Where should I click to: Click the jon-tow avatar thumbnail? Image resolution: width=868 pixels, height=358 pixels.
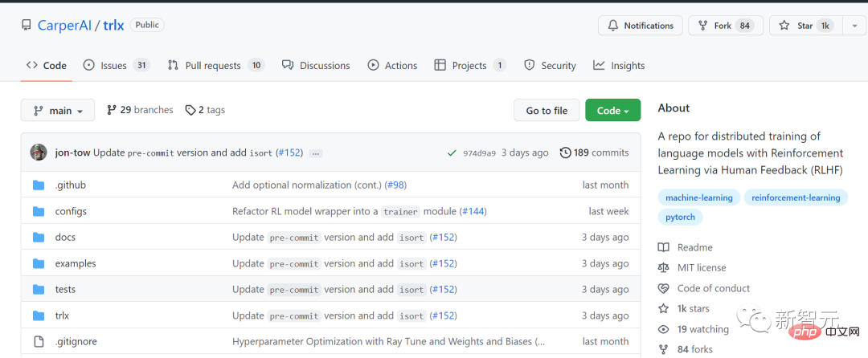tap(38, 153)
